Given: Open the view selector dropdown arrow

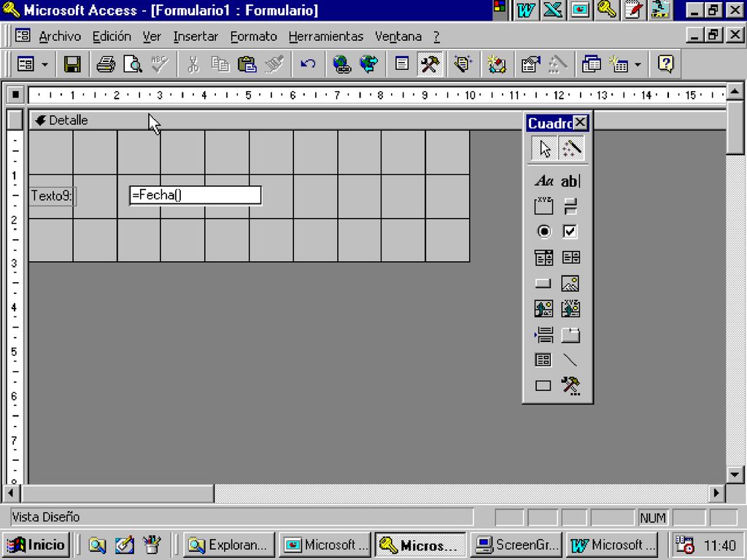Looking at the screenshot, I should [x=44, y=64].
